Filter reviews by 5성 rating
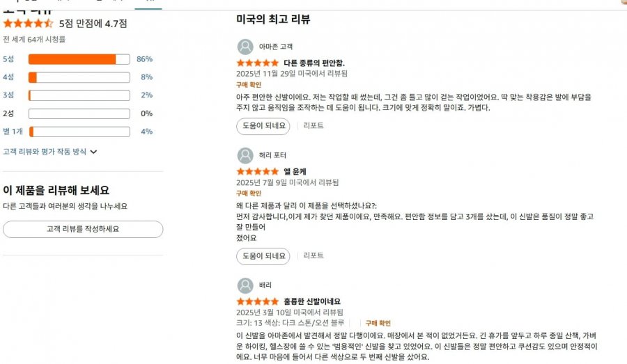Screen dimensions: 627x364 (x=8, y=59)
